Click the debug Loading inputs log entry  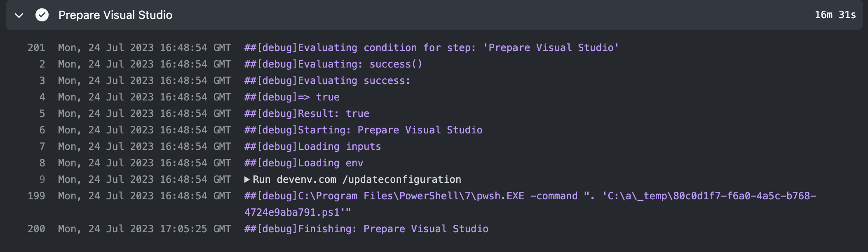[x=312, y=146]
